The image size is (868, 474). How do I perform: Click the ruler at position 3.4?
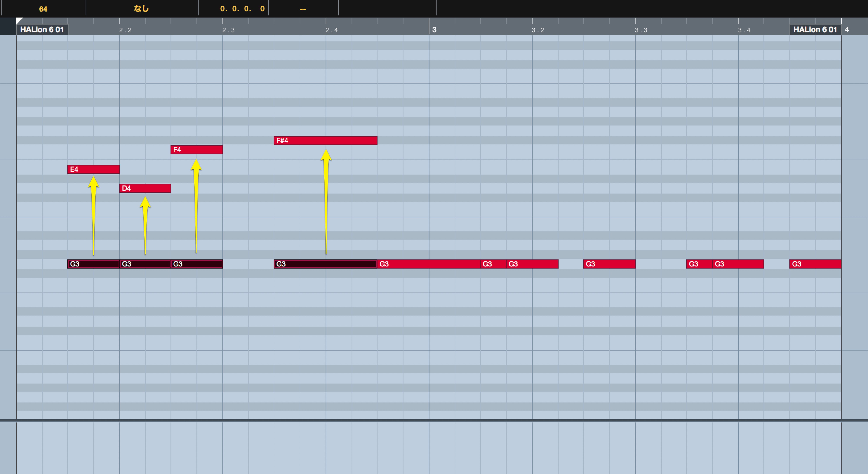[744, 30]
